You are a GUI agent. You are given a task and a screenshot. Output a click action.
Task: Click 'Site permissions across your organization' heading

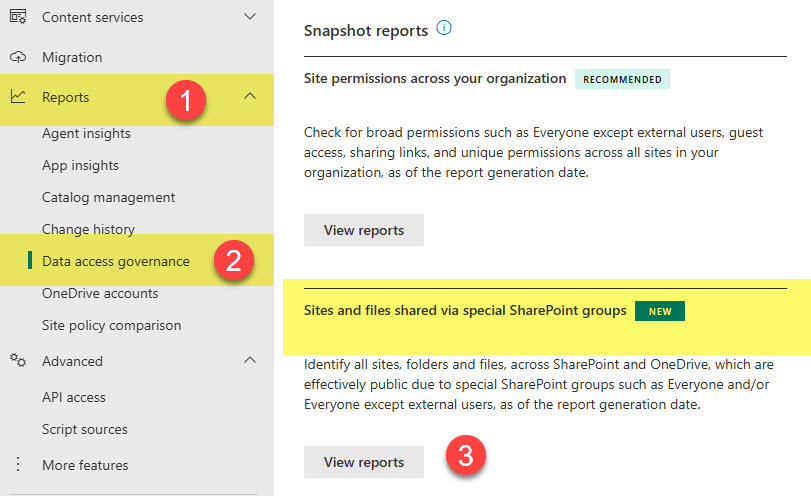point(435,79)
